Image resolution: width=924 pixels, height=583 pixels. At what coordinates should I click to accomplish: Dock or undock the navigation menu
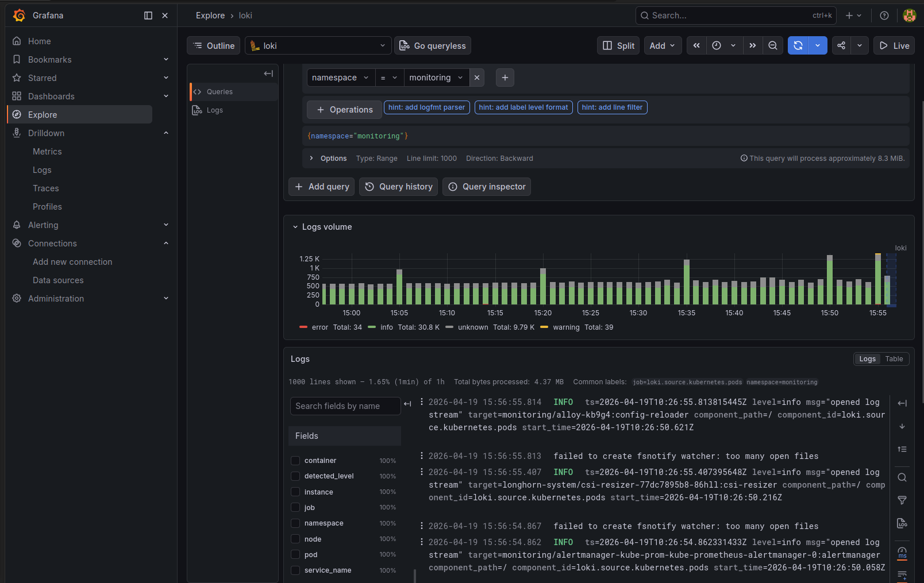click(x=148, y=16)
